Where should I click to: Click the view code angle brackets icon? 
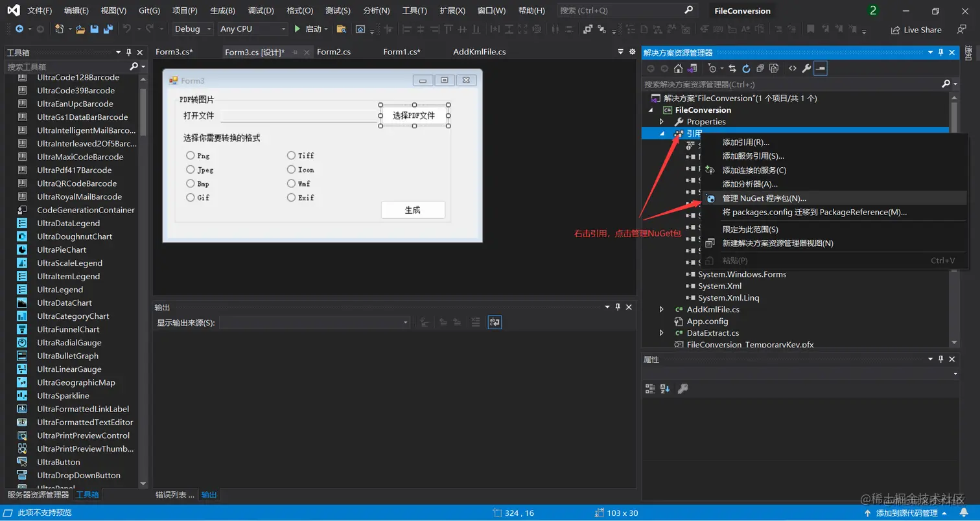(x=792, y=68)
